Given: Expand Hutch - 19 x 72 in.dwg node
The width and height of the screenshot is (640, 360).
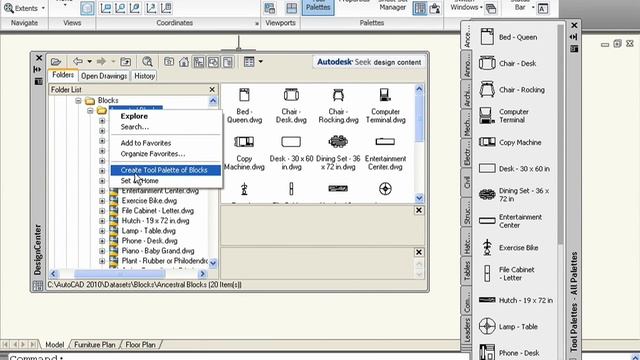Looking at the screenshot, I should (x=102, y=221).
